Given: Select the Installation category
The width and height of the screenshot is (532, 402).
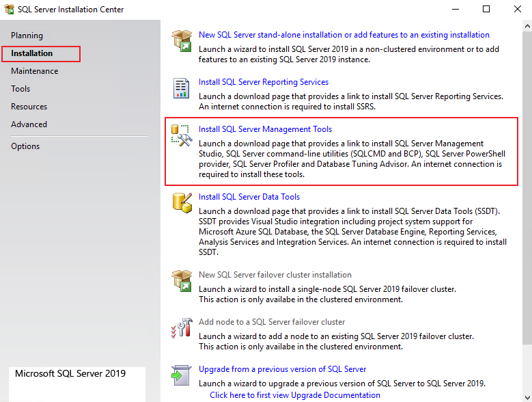Looking at the screenshot, I should [32, 53].
